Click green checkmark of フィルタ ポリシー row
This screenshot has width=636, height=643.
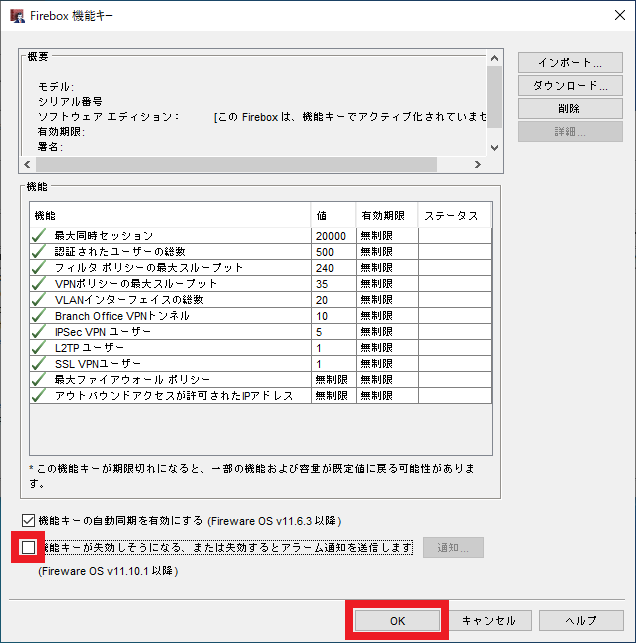tap(39, 268)
